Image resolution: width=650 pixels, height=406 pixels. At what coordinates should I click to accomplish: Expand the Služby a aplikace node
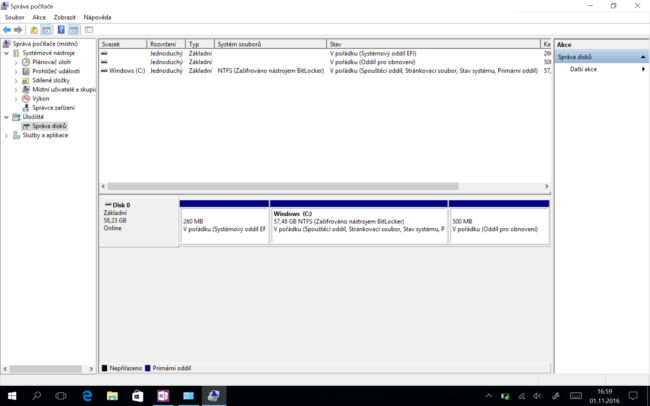pos(6,136)
